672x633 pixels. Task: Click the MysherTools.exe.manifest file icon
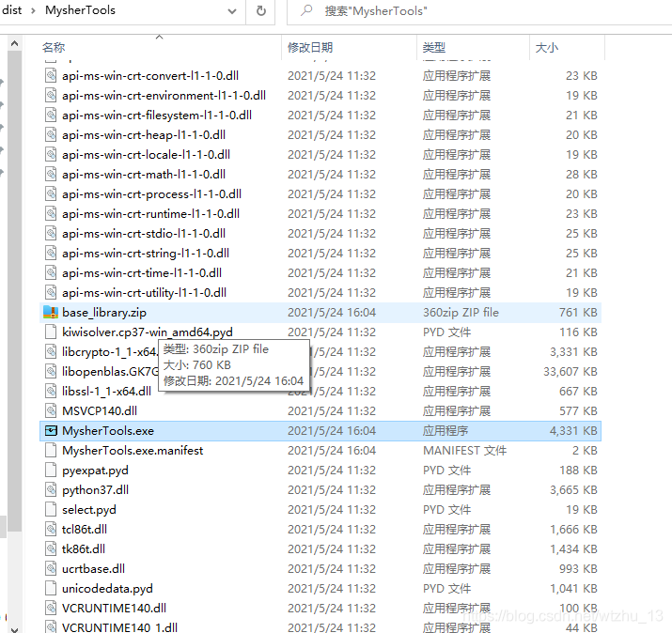pos(51,451)
